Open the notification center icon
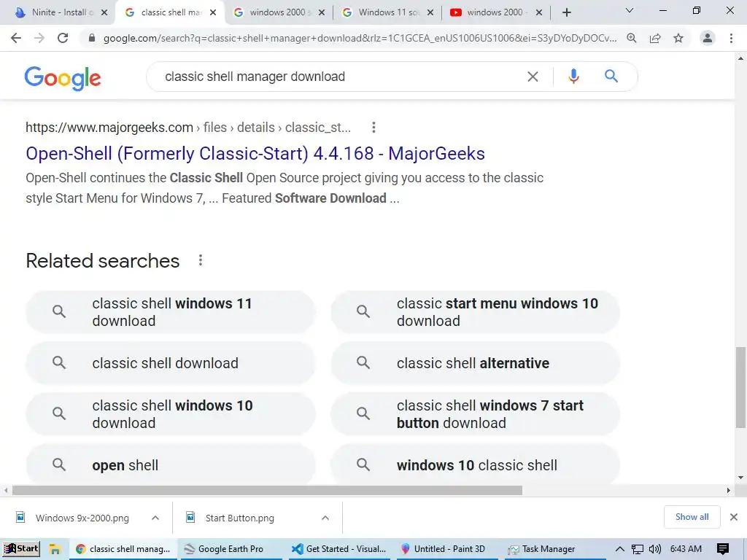747x560 pixels. pyautogui.click(x=723, y=549)
